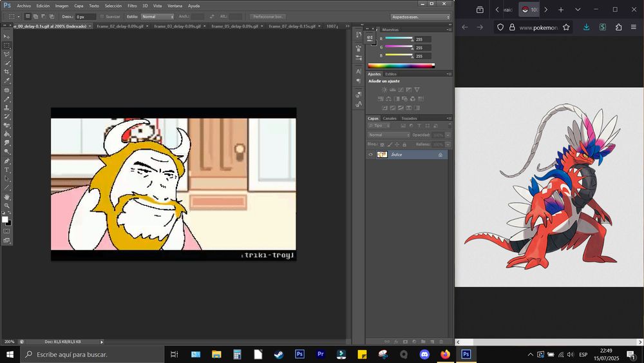Open the Paragraph panel icon
The image size is (644, 363).
pyautogui.click(x=359, y=81)
